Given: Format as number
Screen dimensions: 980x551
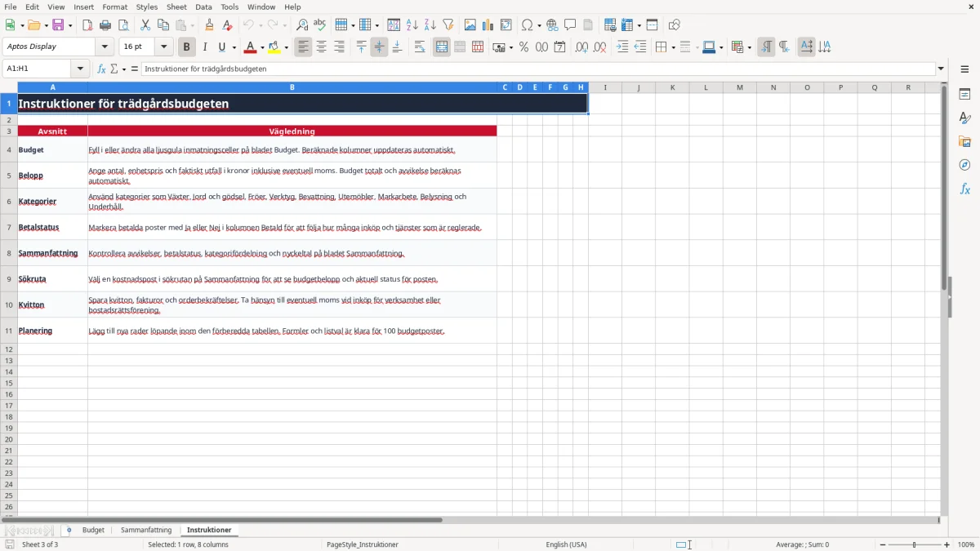Looking at the screenshot, I should click(541, 47).
